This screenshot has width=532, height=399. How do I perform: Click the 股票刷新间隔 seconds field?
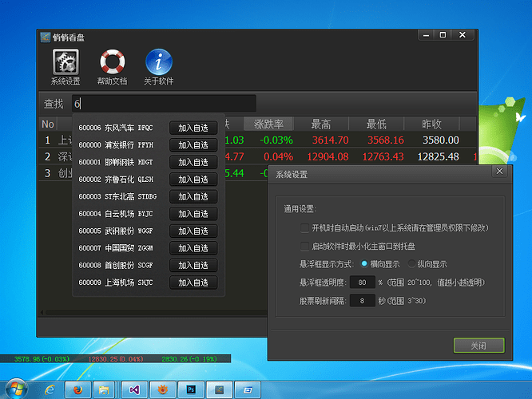pyautogui.click(x=363, y=301)
